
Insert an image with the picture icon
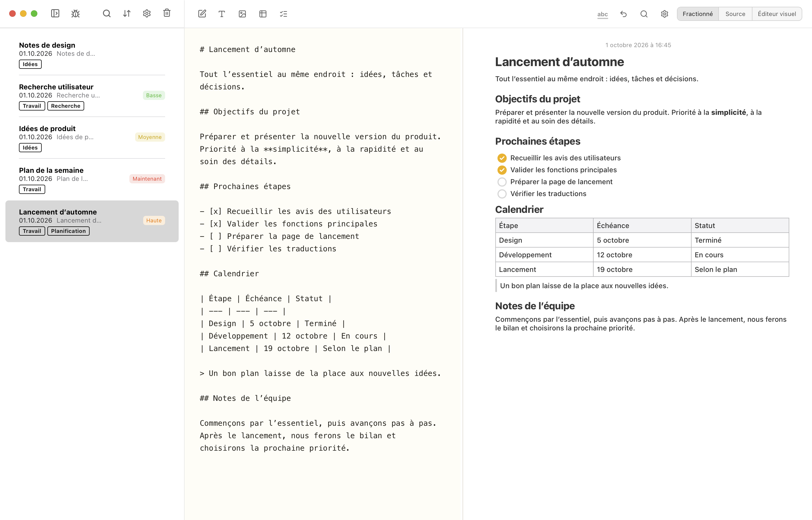[x=242, y=14]
